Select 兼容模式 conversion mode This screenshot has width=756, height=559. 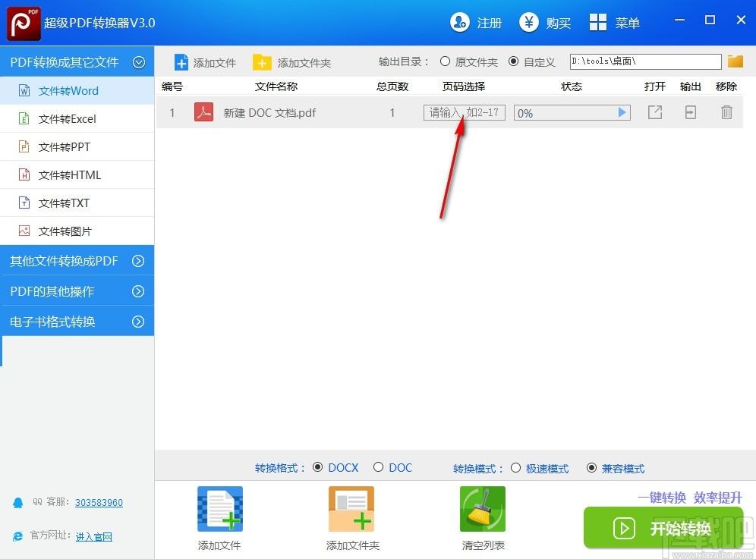591,468
